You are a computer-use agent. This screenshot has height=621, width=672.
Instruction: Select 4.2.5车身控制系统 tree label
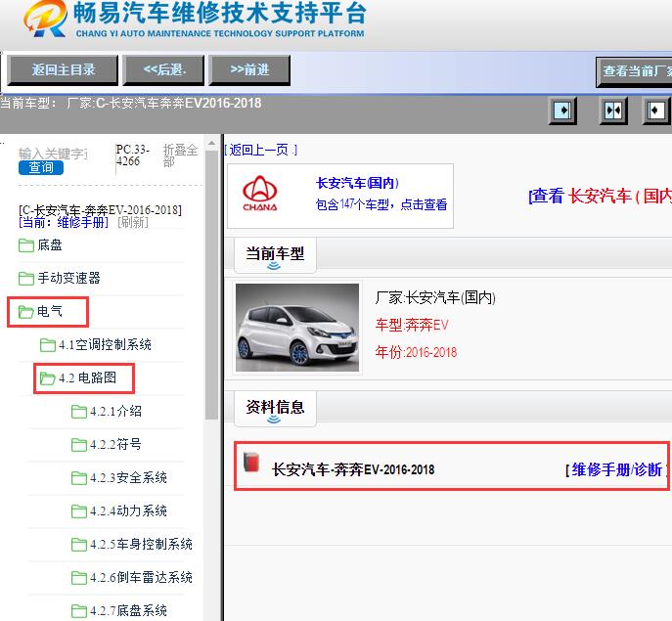[x=141, y=545]
